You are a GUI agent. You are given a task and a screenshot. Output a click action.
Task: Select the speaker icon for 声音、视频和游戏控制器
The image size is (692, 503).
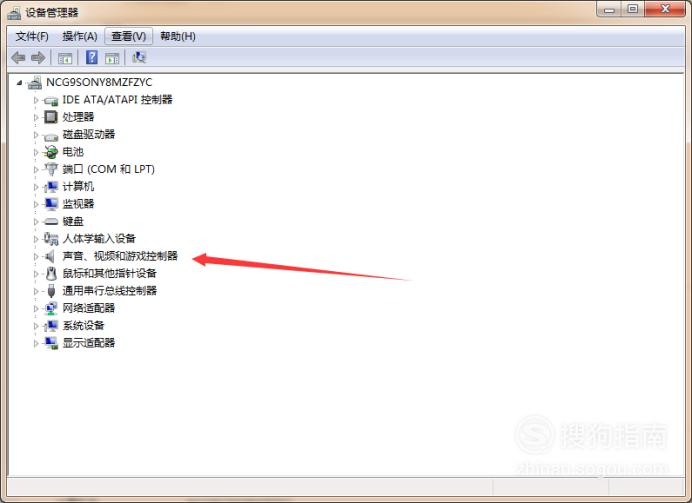(x=50, y=256)
